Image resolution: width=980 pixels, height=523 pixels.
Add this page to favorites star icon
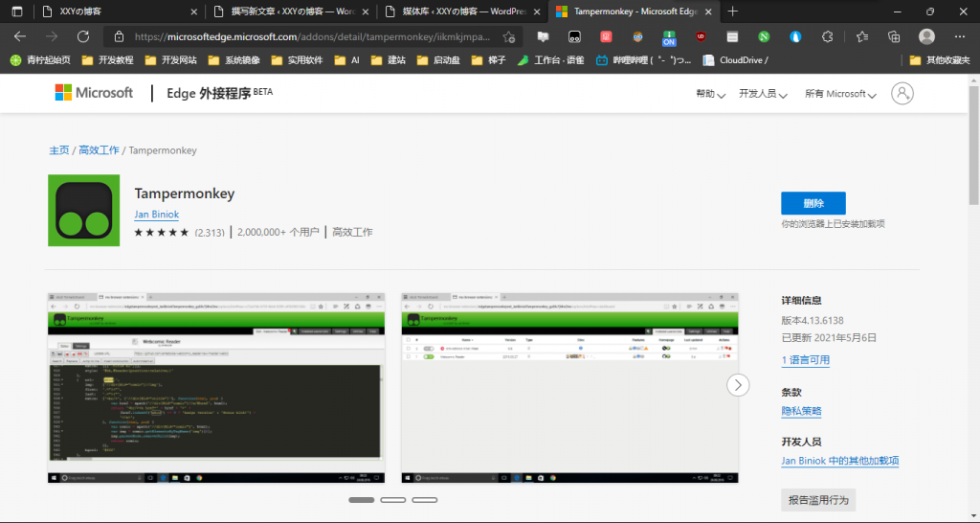509,36
